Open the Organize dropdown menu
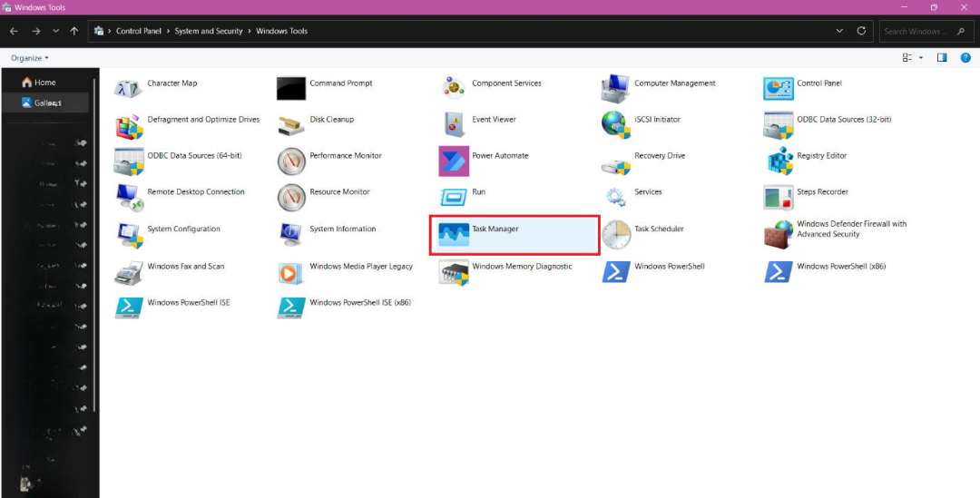Image resolution: width=980 pixels, height=498 pixels. [x=29, y=58]
